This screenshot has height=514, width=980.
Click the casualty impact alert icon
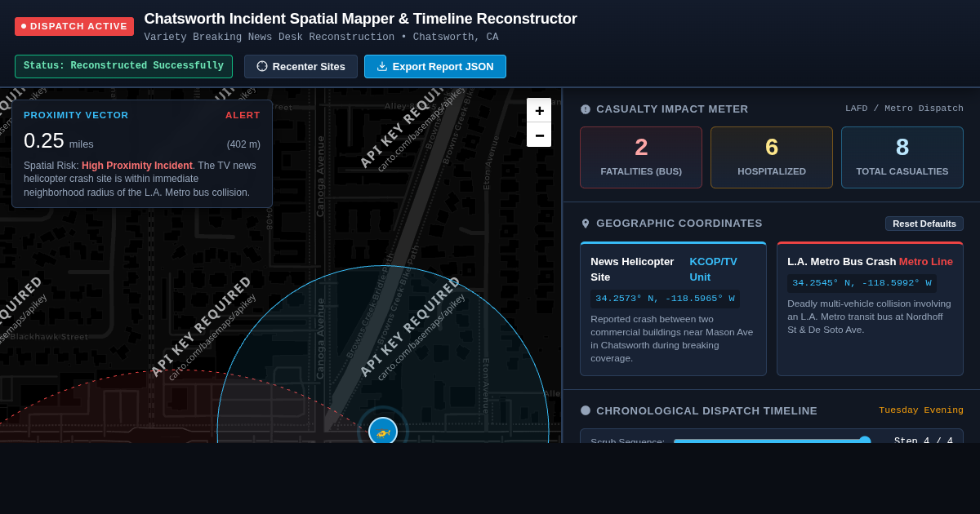coord(586,109)
